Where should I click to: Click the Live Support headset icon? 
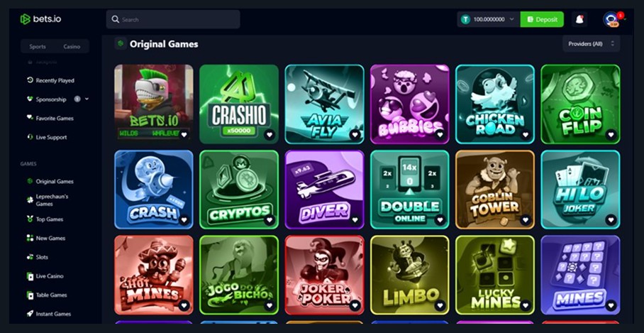30,137
